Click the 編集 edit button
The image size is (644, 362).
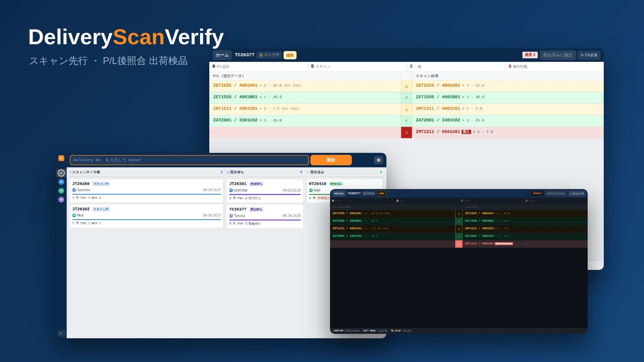(290, 55)
